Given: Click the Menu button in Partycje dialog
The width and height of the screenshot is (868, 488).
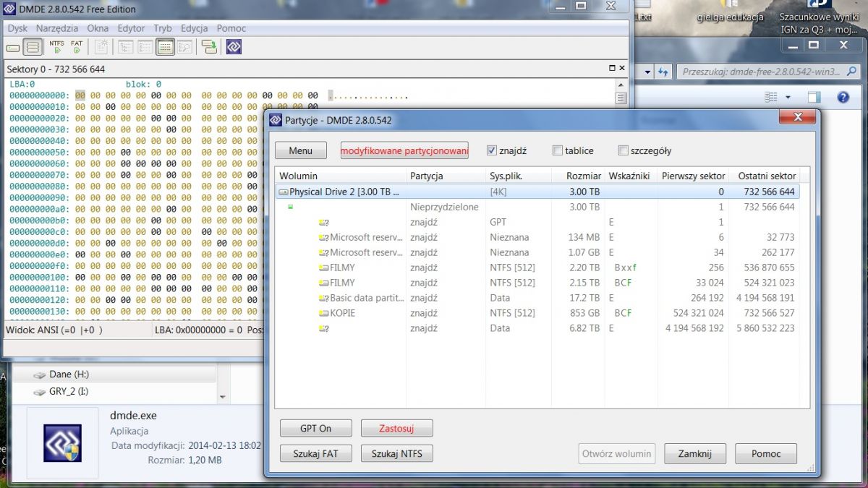Looking at the screenshot, I should click(x=300, y=150).
